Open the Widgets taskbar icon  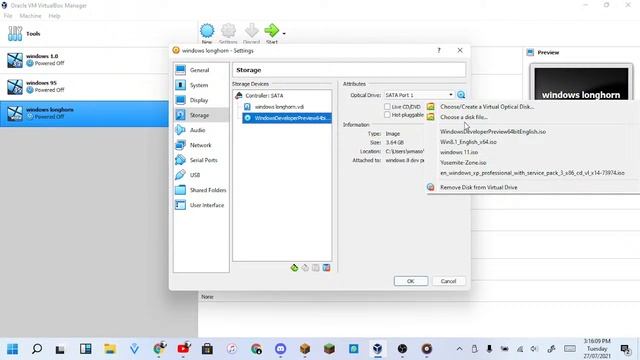(85, 349)
